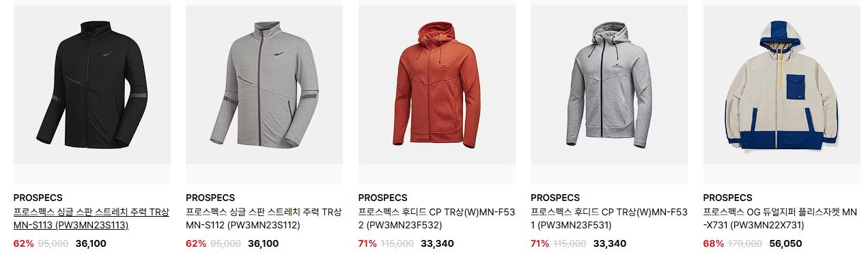This screenshot has width=868, height=268.
Task: Open the orange hooded MN-F532 jacket image
Action: tap(437, 85)
